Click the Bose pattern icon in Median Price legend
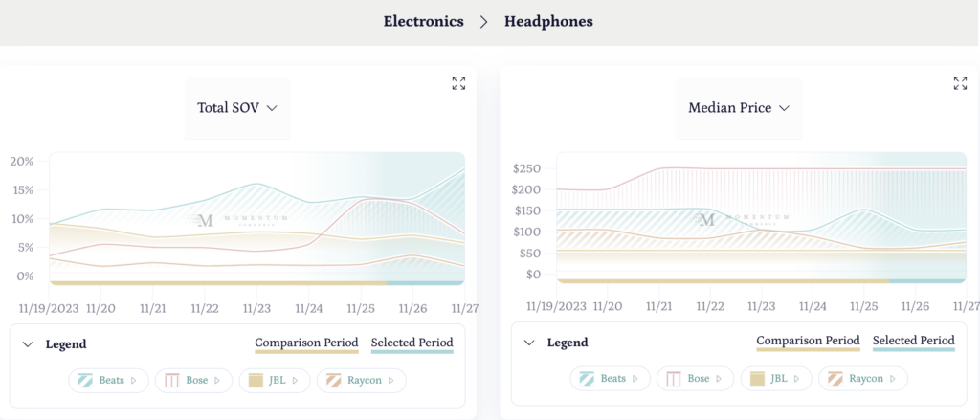Image resolution: width=980 pixels, height=420 pixels. pos(674,379)
